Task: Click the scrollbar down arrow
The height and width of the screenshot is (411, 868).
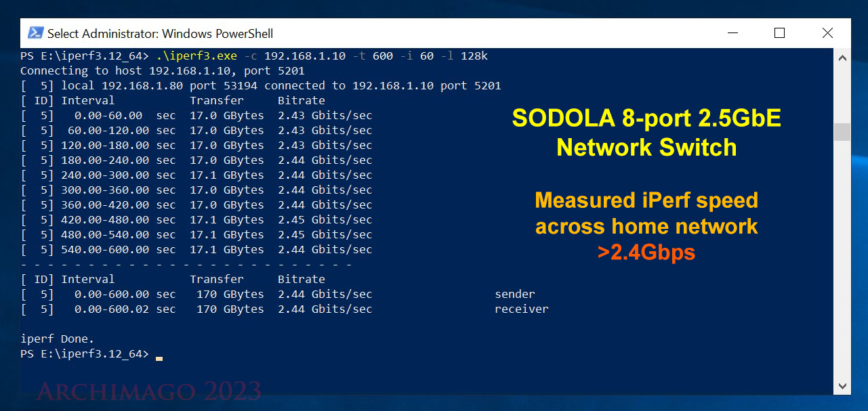Action: pos(842,387)
